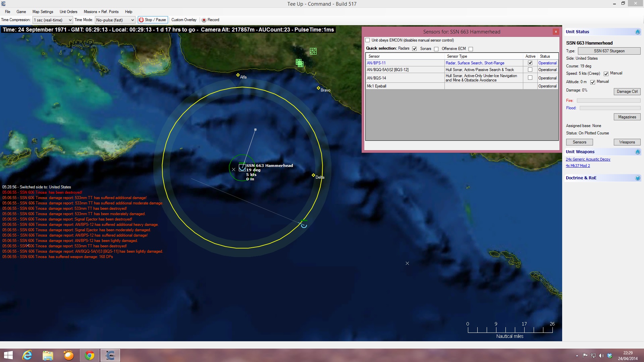The image size is (644, 362).
Task: Toggle the Sonars quick selection checkbox
Action: (436, 49)
